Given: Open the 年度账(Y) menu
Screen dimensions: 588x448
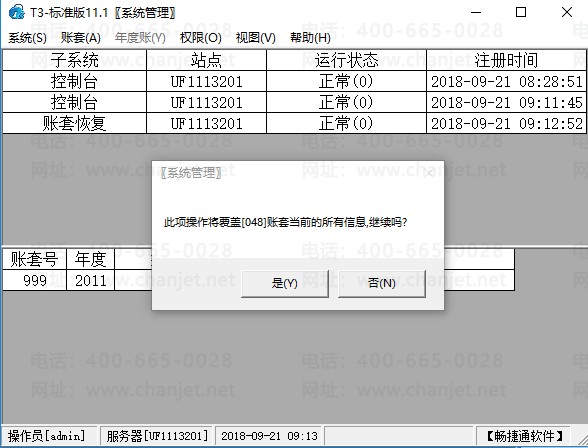Looking at the screenshot, I should pyautogui.click(x=140, y=38).
